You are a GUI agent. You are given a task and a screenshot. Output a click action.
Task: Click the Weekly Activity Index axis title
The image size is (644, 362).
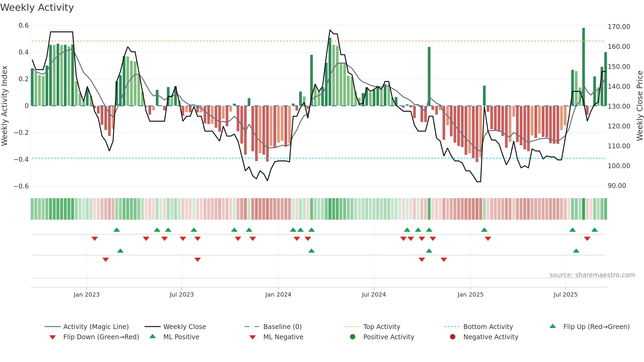coord(4,106)
